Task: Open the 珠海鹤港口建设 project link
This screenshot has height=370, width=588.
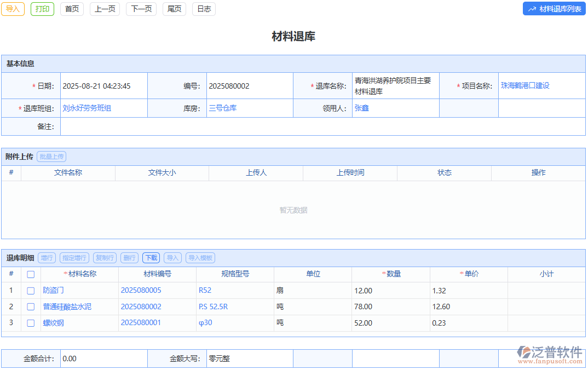Action: [524, 86]
